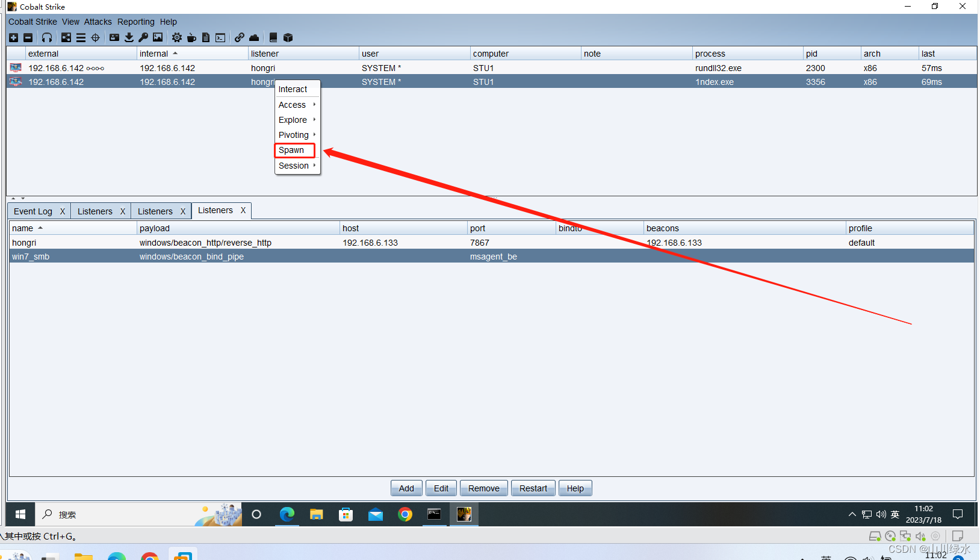Open the Help book icon in toolbar
This screenshot has width=980, height=560.
tap(273, 37)
